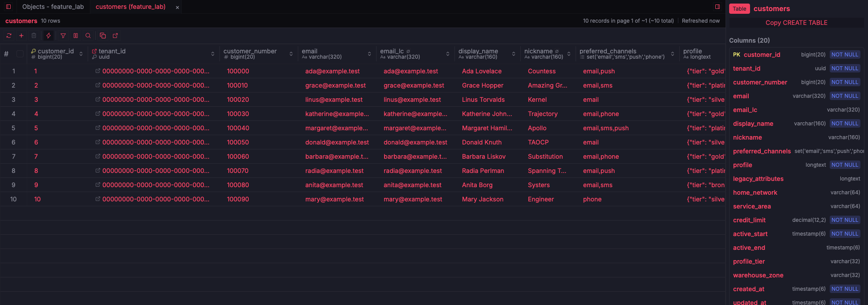Select the phone channels cell for Mary Jackson
The width and height of the screenshot is (868, 305).
pyautogui.click(x=628, y=199)
